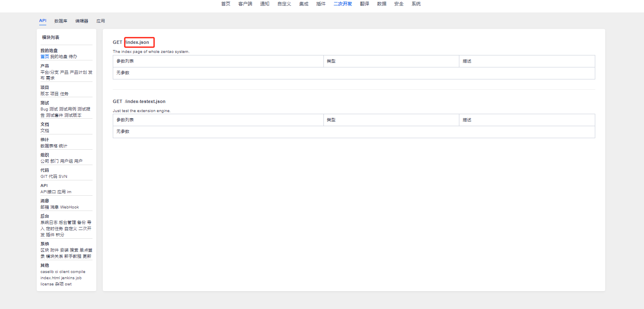Open the 需求 module link
Viewport: 644px width, 309px height.
tap(50, 78)
